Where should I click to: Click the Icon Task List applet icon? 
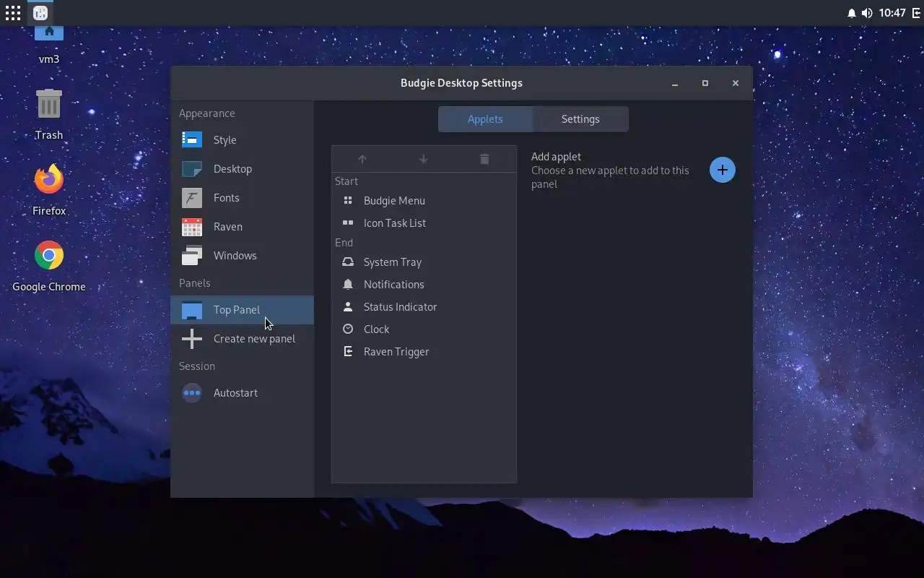tap(348, 223)
